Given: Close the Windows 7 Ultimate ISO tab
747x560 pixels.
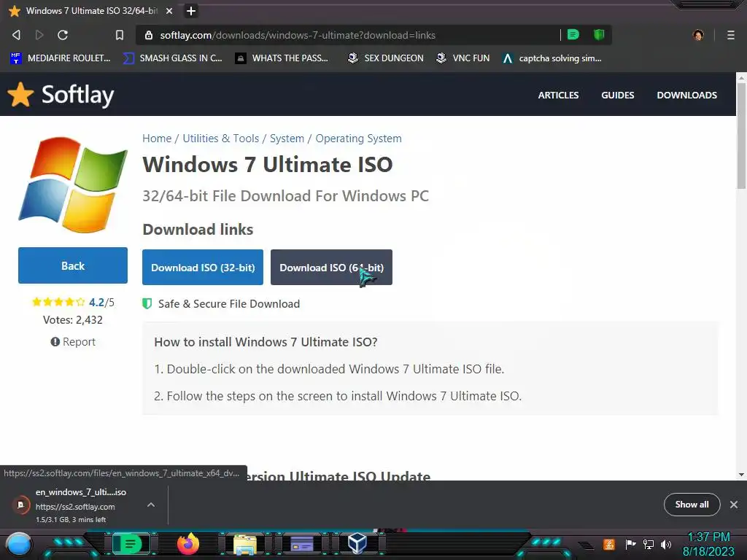Looking at the screenshot, I should [169, 10].
